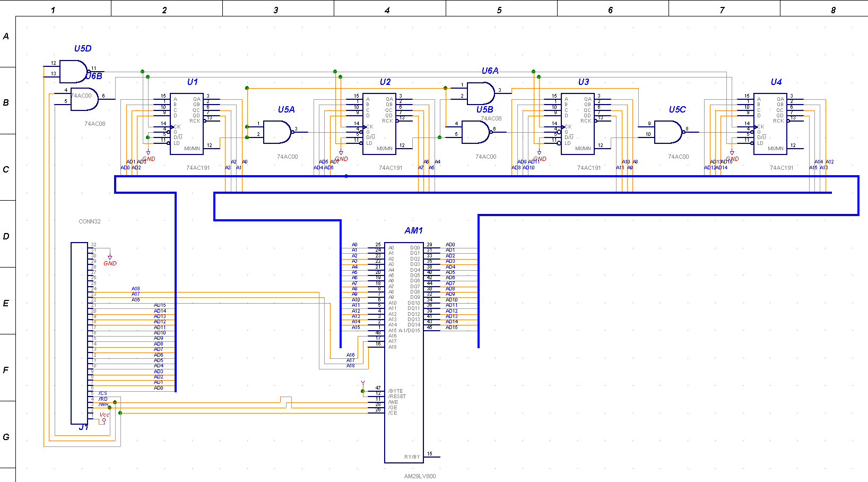The image size is (868, 482).
Task: Select the J1 CONN32 connector body
Action: tap(80, 333)
